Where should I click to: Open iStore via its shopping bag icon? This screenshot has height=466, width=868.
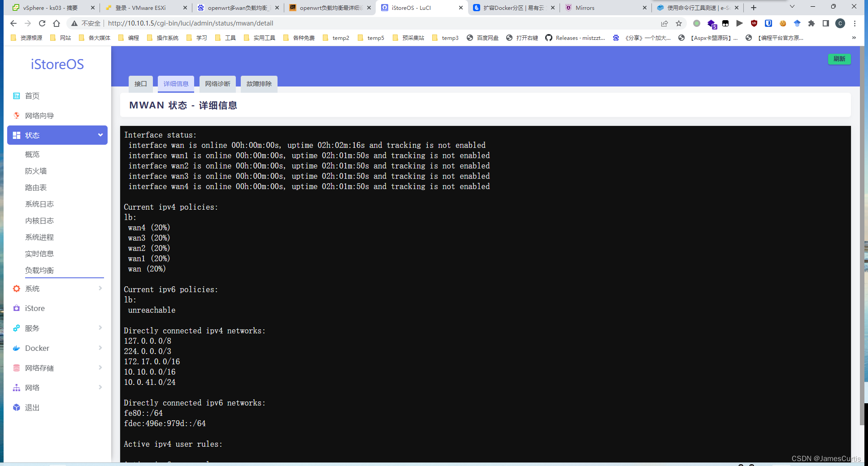[17, 308]
